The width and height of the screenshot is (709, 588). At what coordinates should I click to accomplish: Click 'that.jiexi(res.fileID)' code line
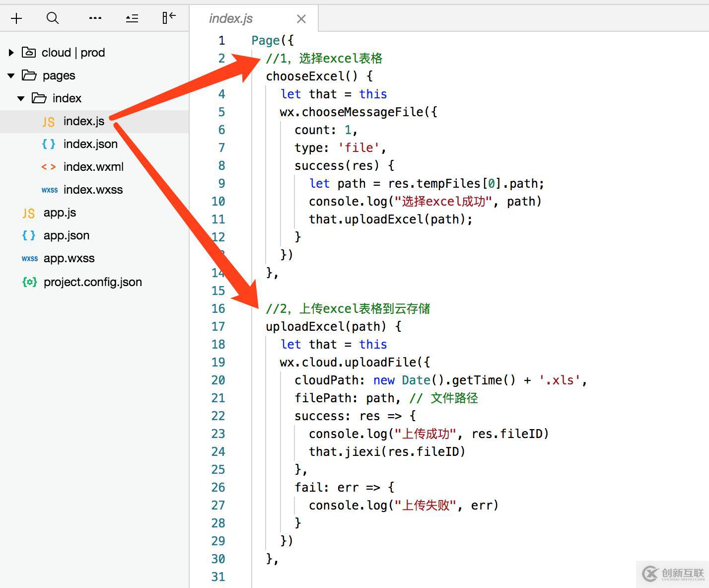pos(387,452)
